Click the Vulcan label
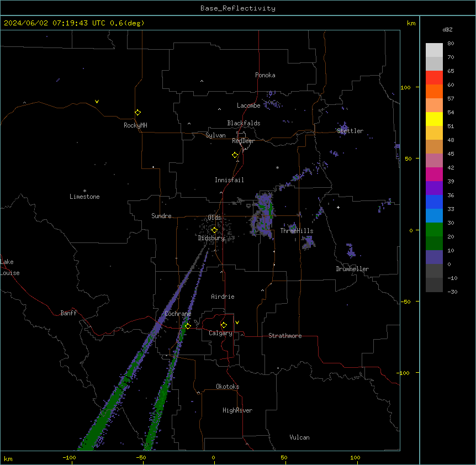The width and height of the screenshot is (476, 465). [x=299, y=437]
